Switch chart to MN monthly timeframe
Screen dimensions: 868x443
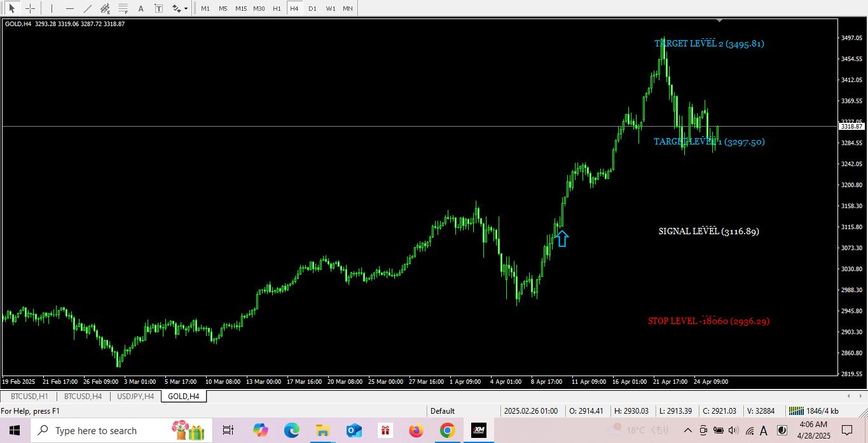pos(348,9)
